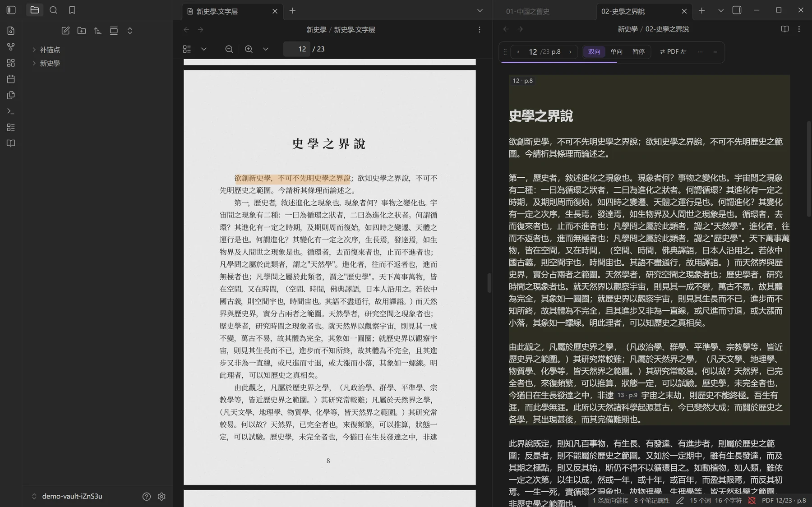Switch to the 01-中國之舊史 tab
The image size is (812, 507).
click(x=527, y=11)
